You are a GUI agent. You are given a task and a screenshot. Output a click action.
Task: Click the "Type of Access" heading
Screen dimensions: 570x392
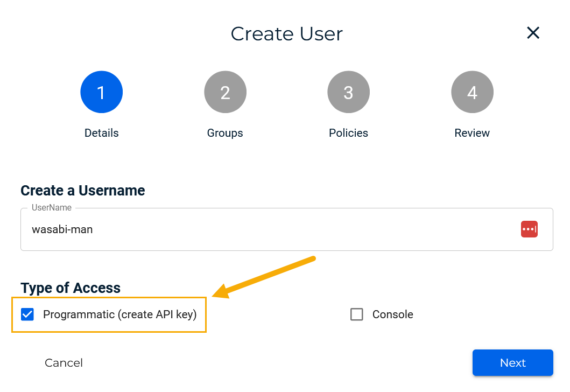point(71,288)
